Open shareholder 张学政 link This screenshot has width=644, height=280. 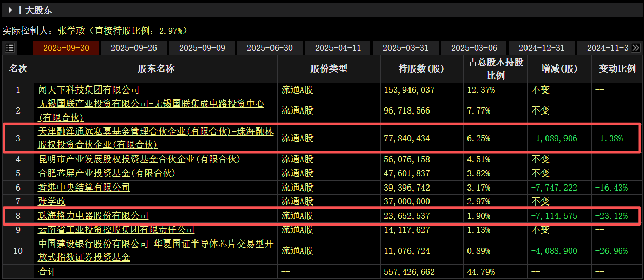pos(52,201)
